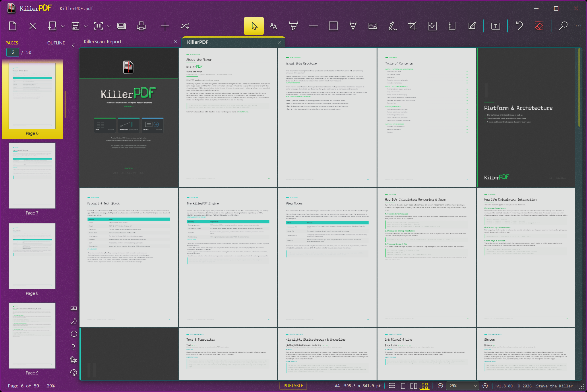Open the help question mark button

(73, 347)
